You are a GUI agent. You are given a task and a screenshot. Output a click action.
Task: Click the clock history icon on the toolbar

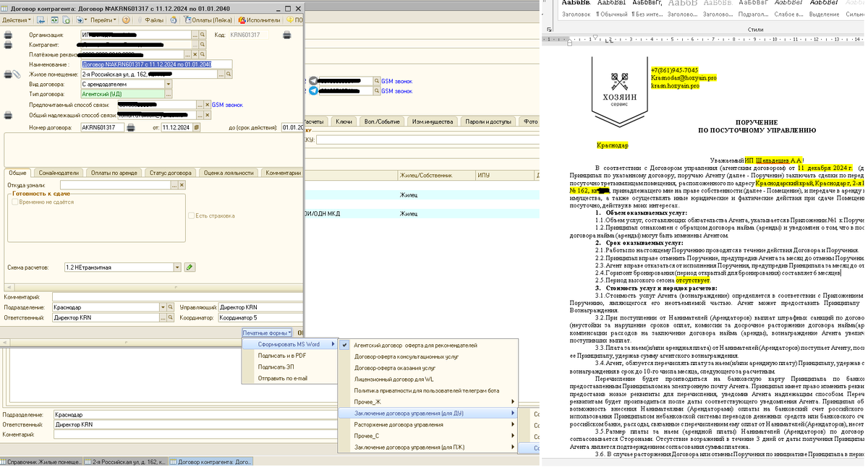[174, 19]
